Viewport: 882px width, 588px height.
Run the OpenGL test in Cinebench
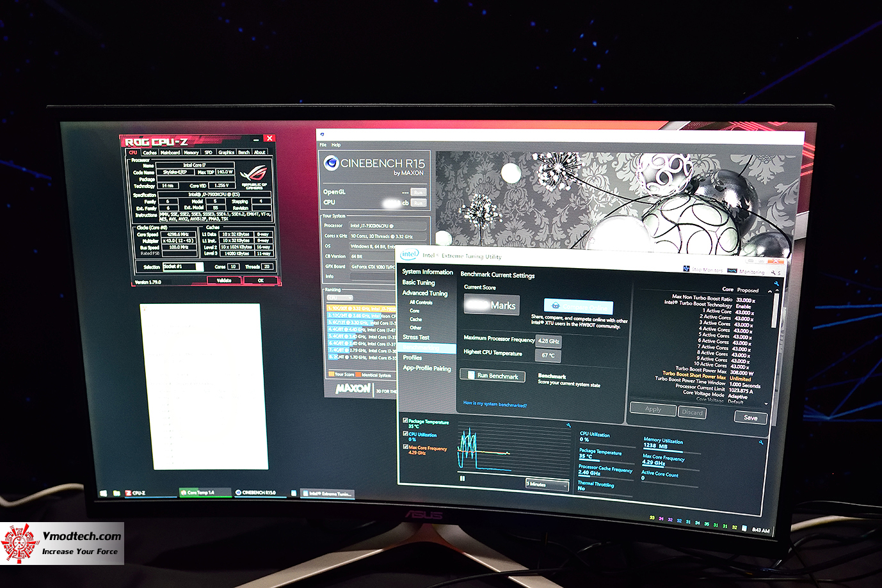[418, 192]
